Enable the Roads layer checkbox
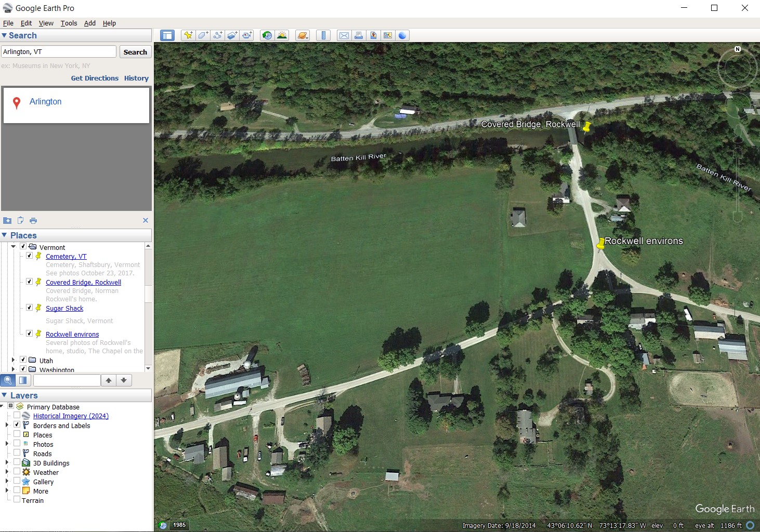This screenshot has width=760, height=532. tap(17, 453)
